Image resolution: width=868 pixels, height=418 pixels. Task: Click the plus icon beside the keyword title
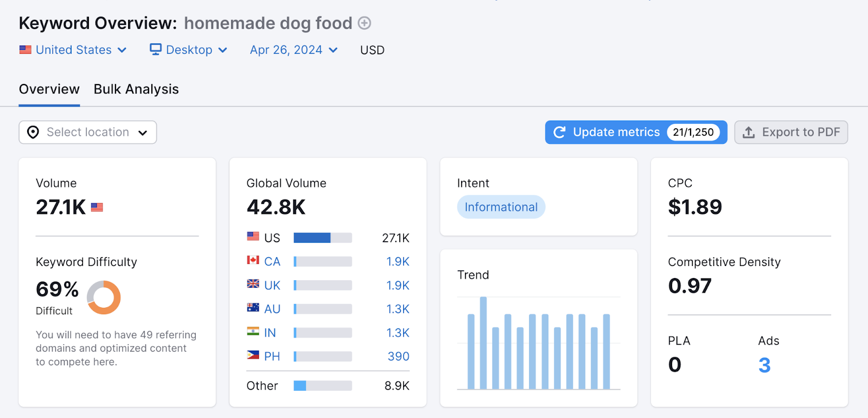pos(364,23)
